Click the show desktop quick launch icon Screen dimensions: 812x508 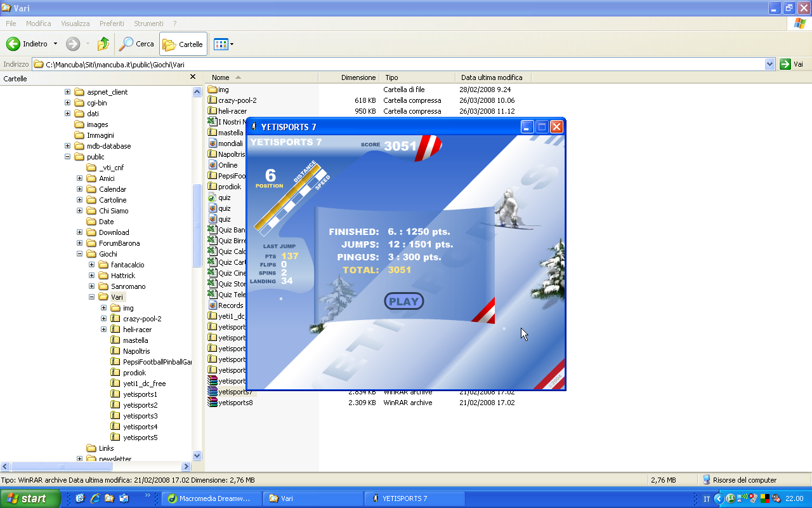coord(80,498)
